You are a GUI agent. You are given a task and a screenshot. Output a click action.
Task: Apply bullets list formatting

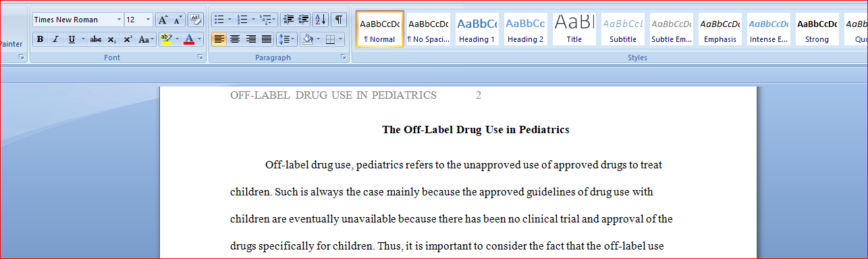[219, 20]
